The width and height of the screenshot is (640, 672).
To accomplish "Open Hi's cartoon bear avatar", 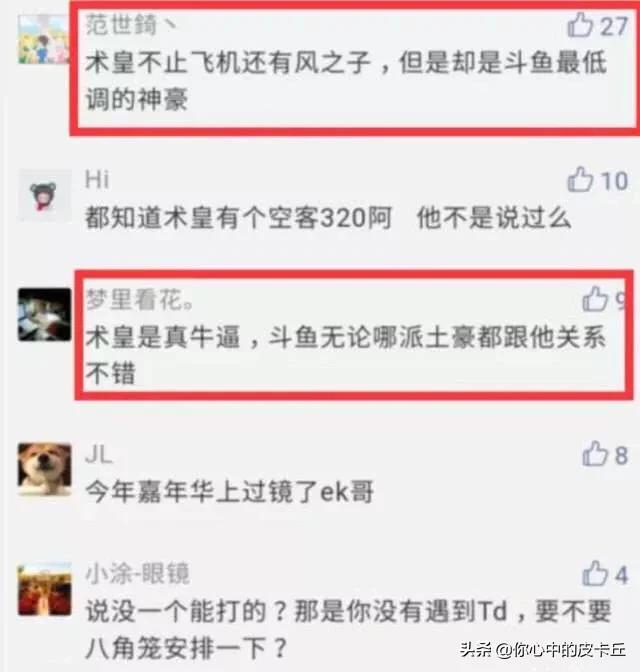I will point(44,196).
